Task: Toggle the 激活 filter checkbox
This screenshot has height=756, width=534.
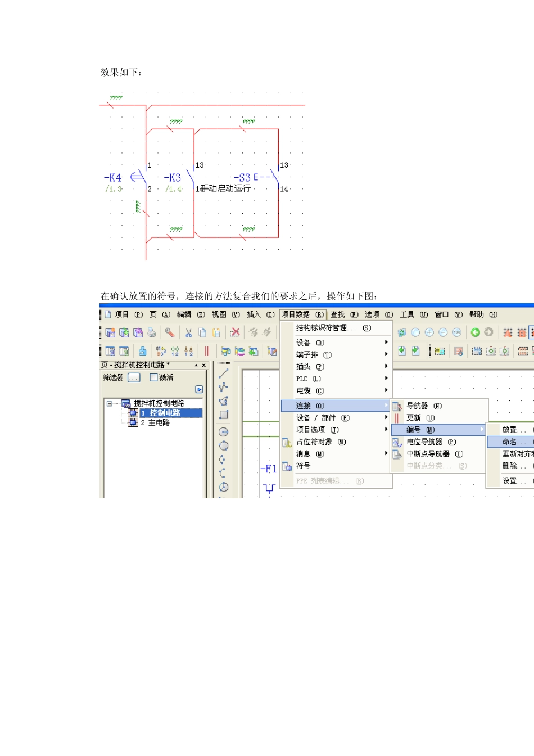Action: click(153, 377)
